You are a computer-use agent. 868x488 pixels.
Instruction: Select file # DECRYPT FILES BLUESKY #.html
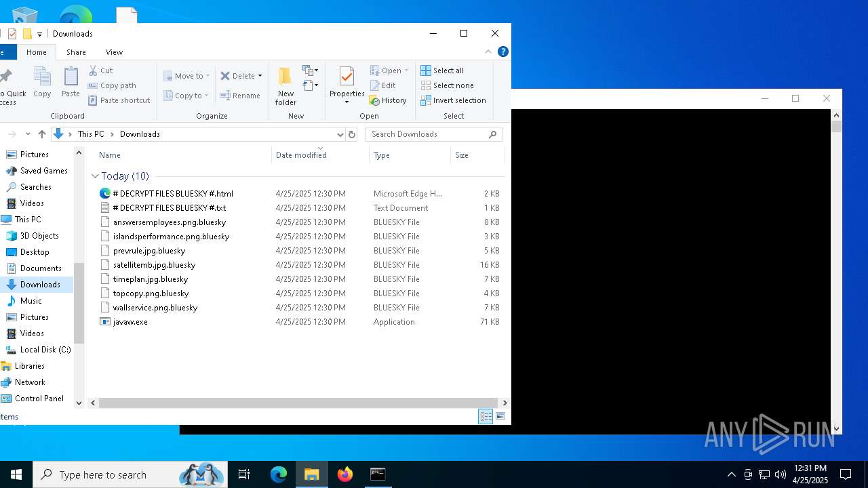tap(173, 194)
